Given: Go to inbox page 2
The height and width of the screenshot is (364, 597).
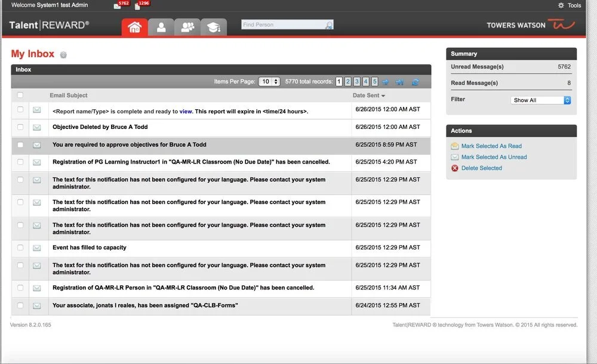Looking at the screenshot, I should 347,82.
